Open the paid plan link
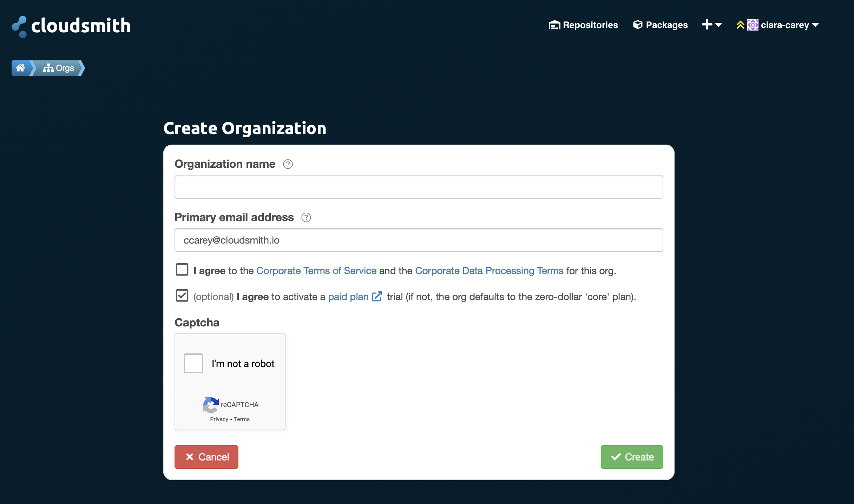The width and height of the screenshot is (854, 504). 348,297
